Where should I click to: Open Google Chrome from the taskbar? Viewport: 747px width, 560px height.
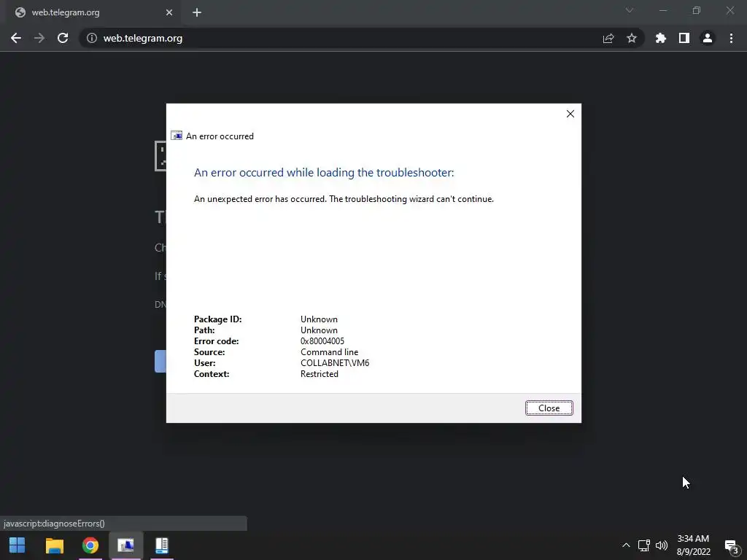click(x=90, y=545)
